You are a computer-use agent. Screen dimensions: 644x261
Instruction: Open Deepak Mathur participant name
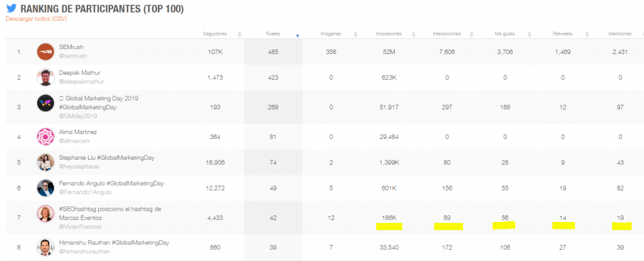[80, 73]
